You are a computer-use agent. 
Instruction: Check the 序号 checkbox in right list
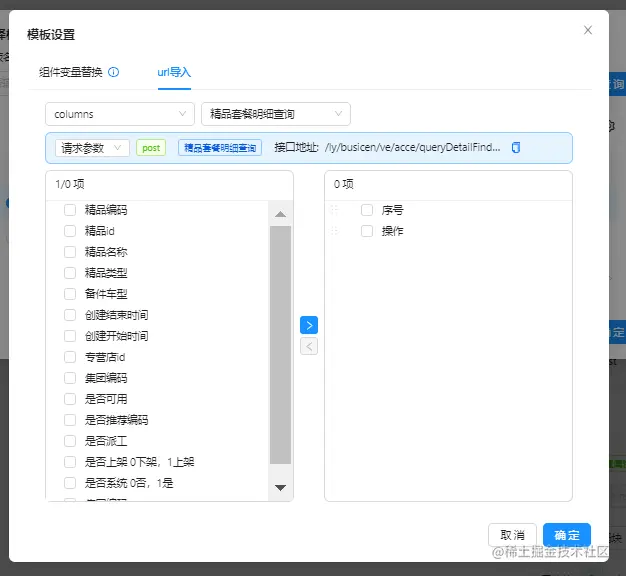(367, 210)
